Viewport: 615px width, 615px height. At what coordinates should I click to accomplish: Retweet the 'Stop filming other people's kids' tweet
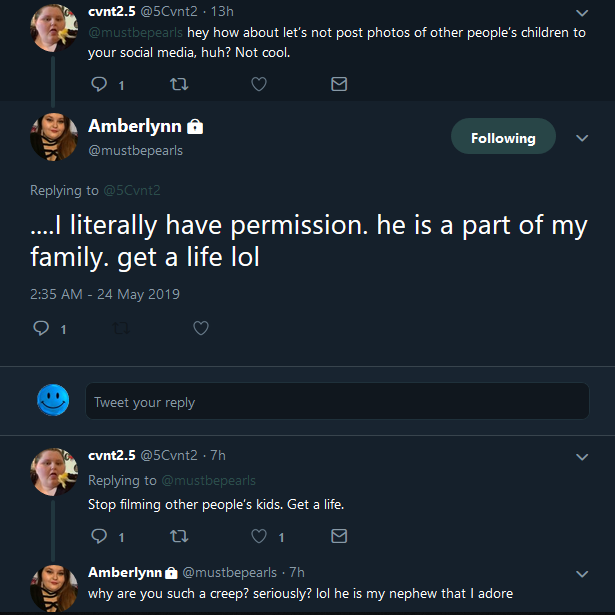click(179, 536)
